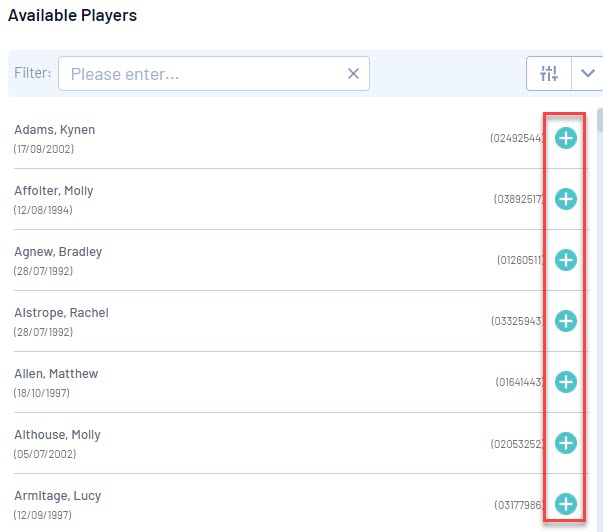The image size is (603, 532).
Task: Choose the Alstrope, Rachel list entry
Action: (x=61, y=313)
